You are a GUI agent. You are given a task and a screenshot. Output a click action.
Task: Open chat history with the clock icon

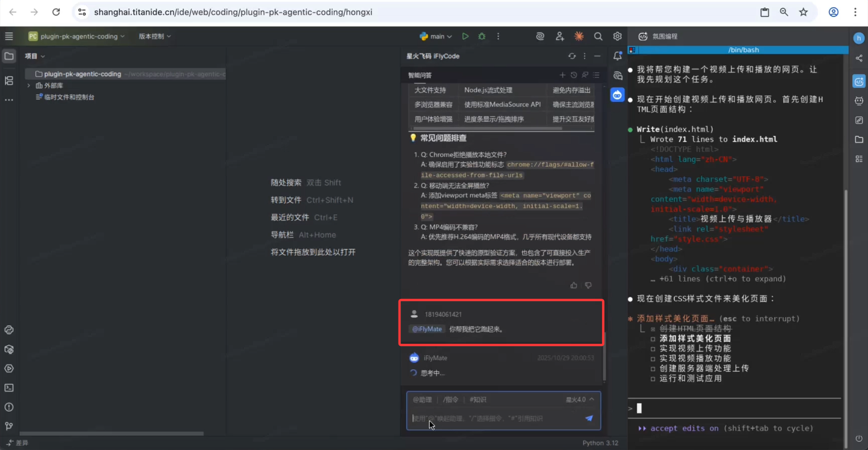coord(574,75)
